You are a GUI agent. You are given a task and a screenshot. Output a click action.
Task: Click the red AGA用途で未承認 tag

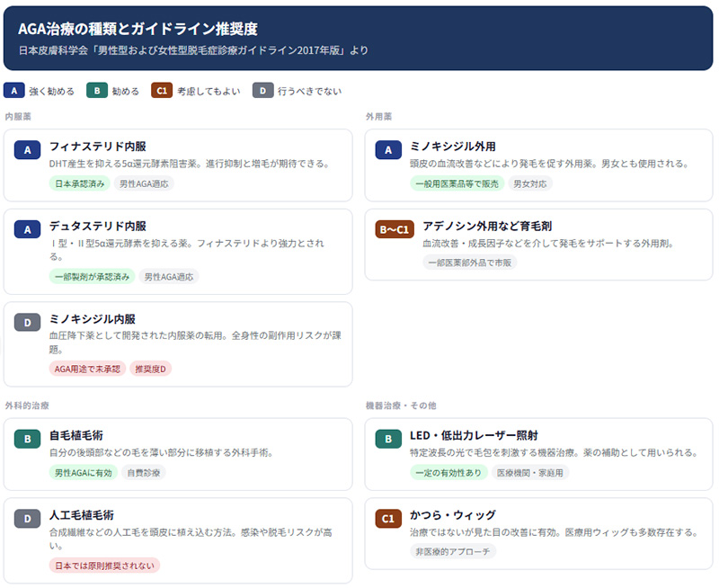(87, 369)
